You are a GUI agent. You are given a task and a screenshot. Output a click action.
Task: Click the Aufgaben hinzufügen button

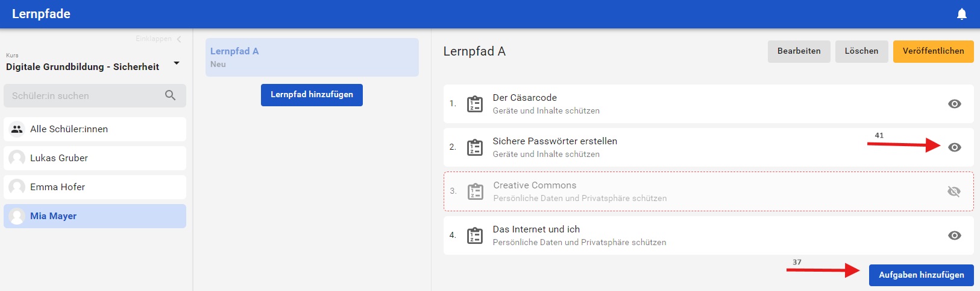coord(922,275)
